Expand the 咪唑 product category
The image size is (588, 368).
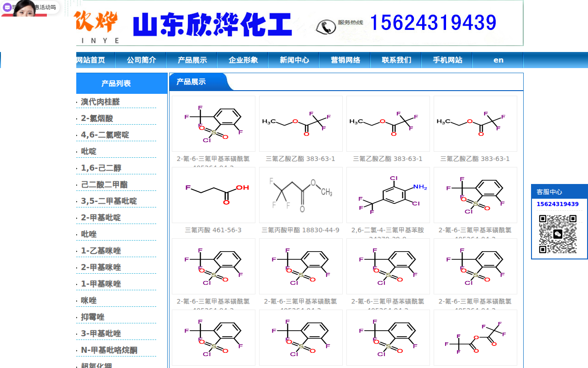(x=88, y=300)
